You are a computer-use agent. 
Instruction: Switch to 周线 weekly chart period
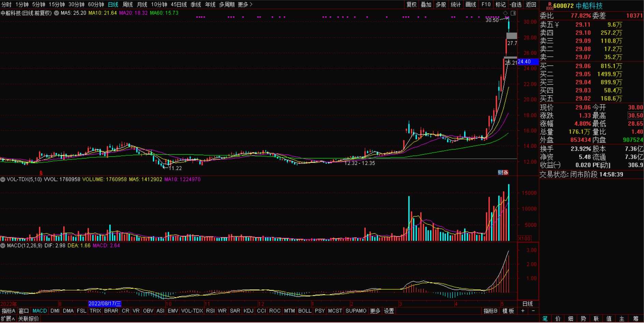click(x=128, y=4)
